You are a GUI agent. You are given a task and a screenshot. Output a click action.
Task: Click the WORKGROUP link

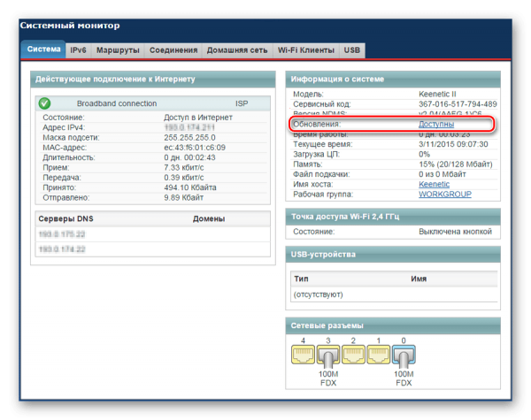click(x=445, y=195)
